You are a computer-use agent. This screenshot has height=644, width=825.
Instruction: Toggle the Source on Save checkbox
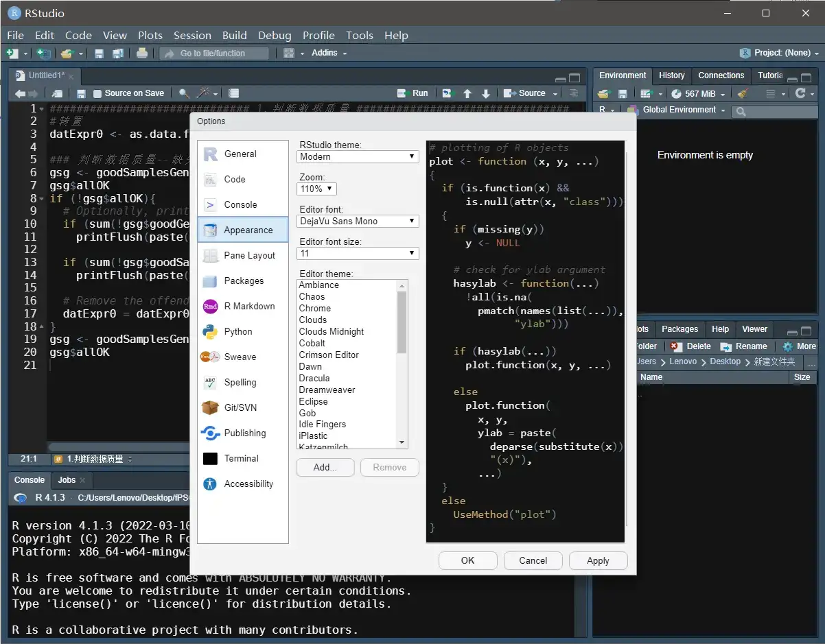tap(97, 93)
